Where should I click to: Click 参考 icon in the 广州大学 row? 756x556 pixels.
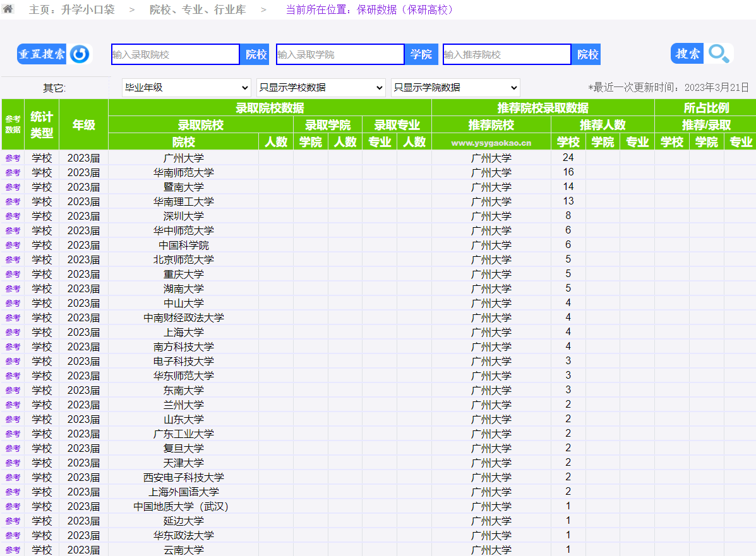(13, 158)
